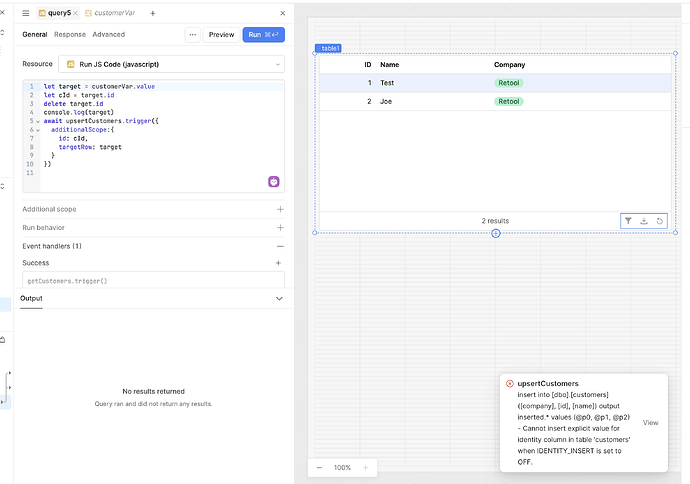Add a new query tab with plus
The image size is (690, 484).
click(153, 13)
